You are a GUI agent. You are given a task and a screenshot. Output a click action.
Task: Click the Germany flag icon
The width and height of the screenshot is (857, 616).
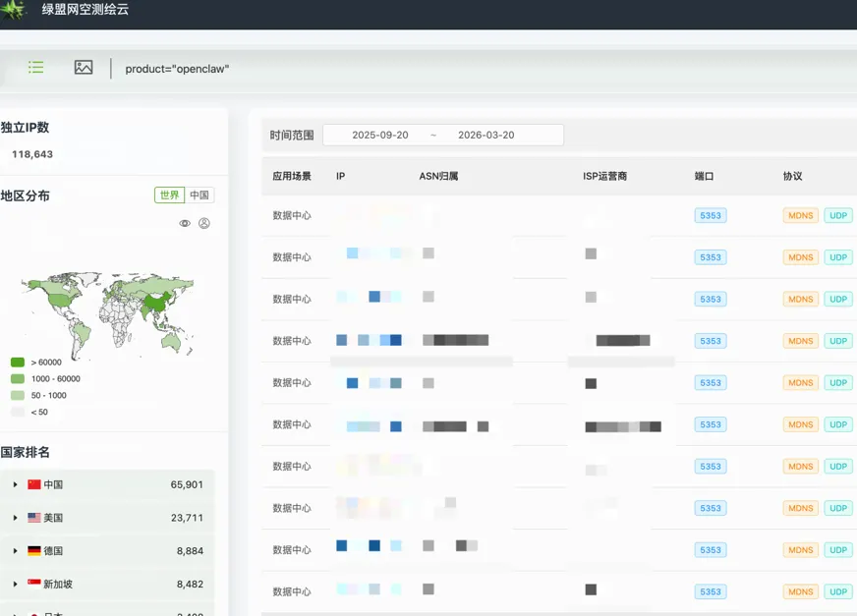coord(34,551)
